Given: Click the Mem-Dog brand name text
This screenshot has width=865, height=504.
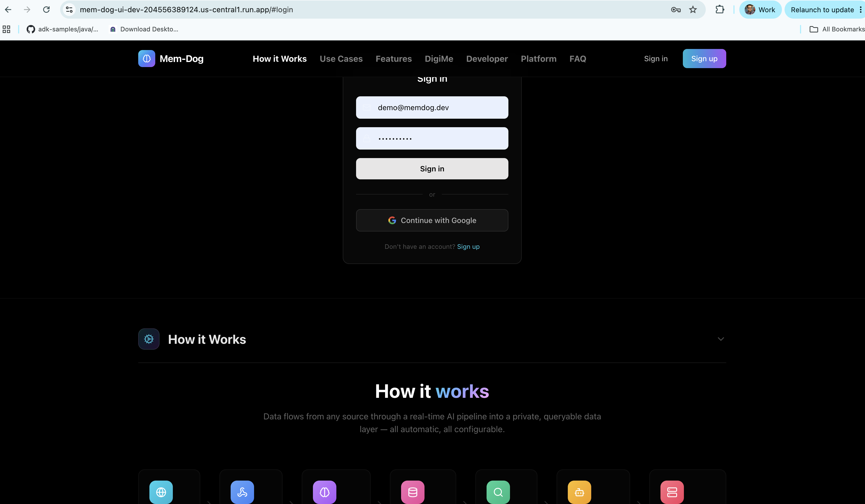Looking at the screenshot, I should tap(182, 59).
